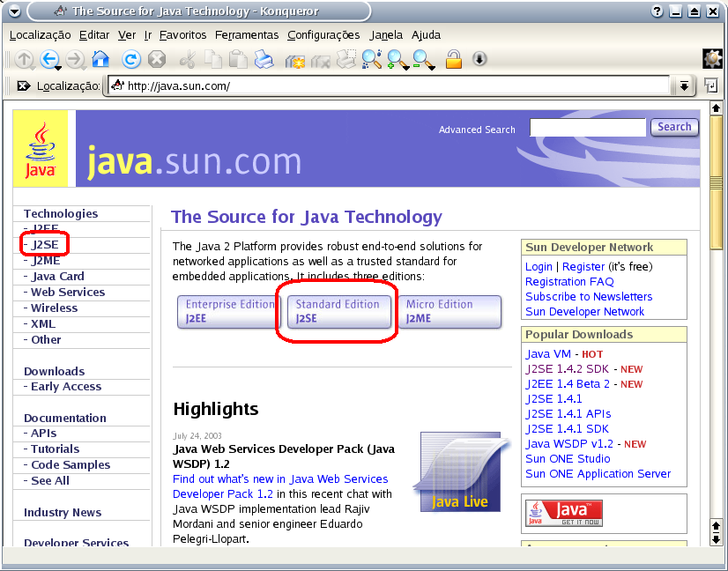Open the Sun ONE Studio link
The width and height of the screenshot is (728, 571).
click(x=568, y=459)
